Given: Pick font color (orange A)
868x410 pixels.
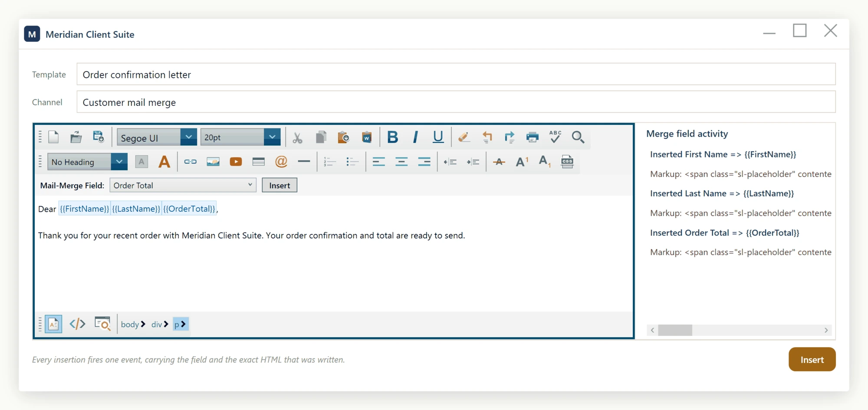Looking at the screenshot, I should click(164, 162).
